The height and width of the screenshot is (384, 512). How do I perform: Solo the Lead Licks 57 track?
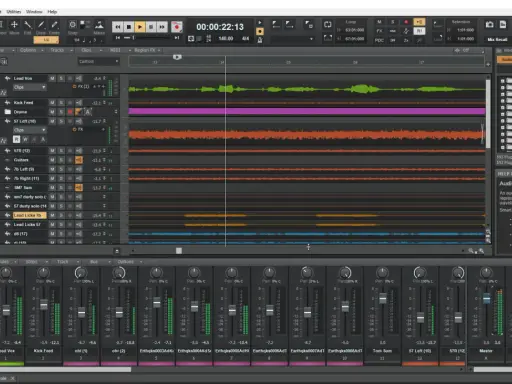(61, 225)
